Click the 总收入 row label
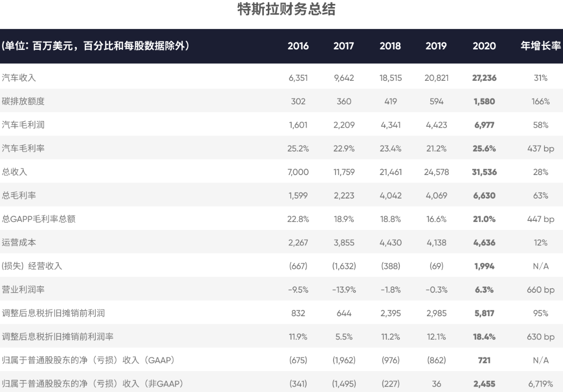Image resolution: width=563 pixels, height=392 pixels. (x=14, y=172)
